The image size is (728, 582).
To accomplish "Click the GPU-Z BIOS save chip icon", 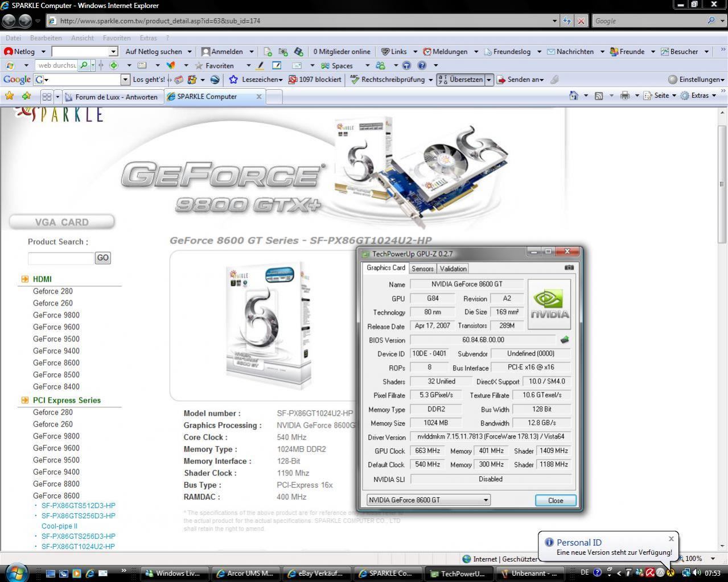I will tap(564, 340).
